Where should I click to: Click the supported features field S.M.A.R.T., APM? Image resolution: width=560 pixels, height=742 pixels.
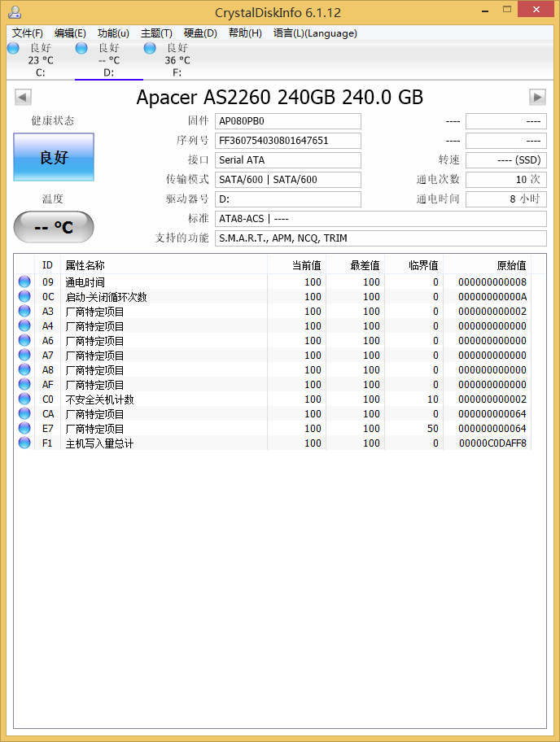381,238
